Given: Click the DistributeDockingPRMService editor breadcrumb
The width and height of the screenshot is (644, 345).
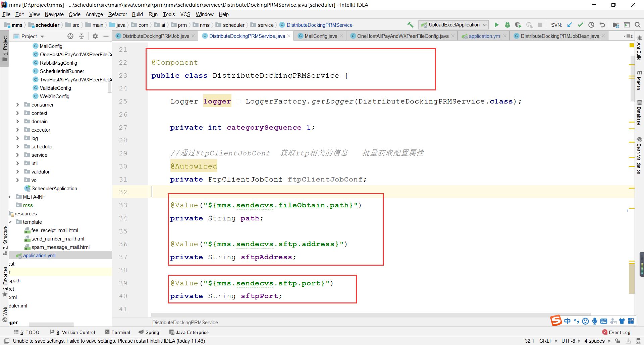Looking at the screenshot, I should pyautogui.click(x=185, y=323).
